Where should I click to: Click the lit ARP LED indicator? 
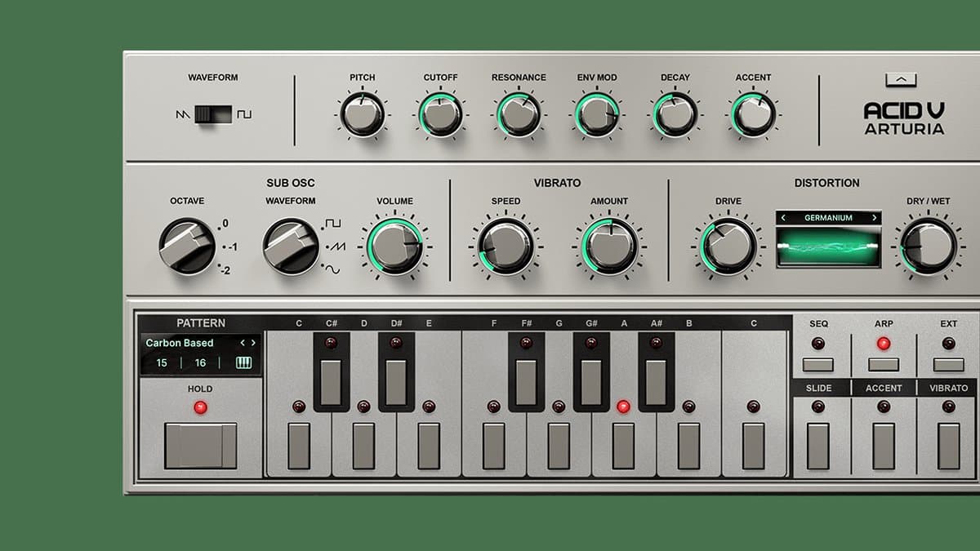coord(884,343)
